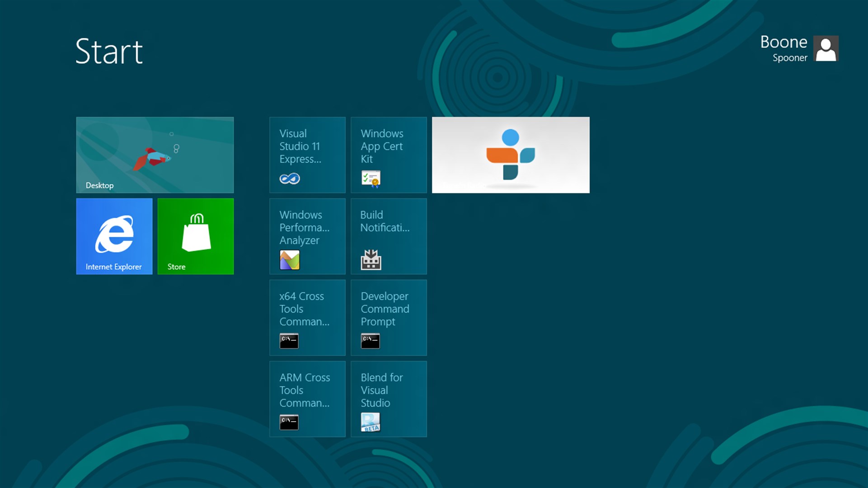Open the large white TuneIn radio tile
The image size is (868, 488).
coord(511,155)
